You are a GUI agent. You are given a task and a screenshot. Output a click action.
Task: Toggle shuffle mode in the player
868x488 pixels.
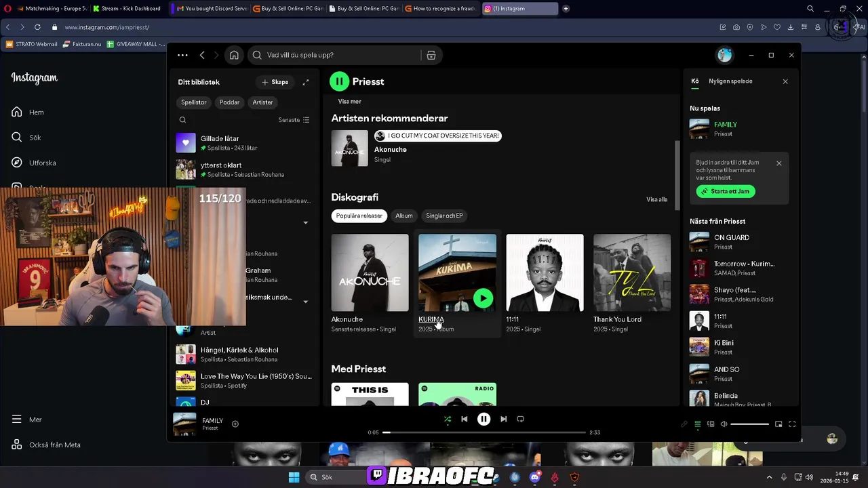click(x=447, y=419)
